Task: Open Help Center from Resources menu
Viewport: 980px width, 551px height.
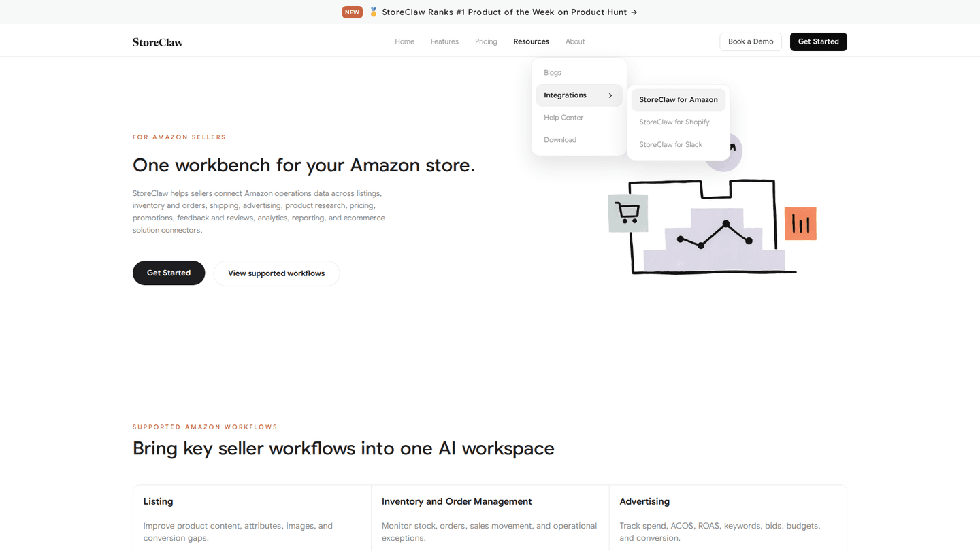Action: pyautogui.click(x=579, y=118)
